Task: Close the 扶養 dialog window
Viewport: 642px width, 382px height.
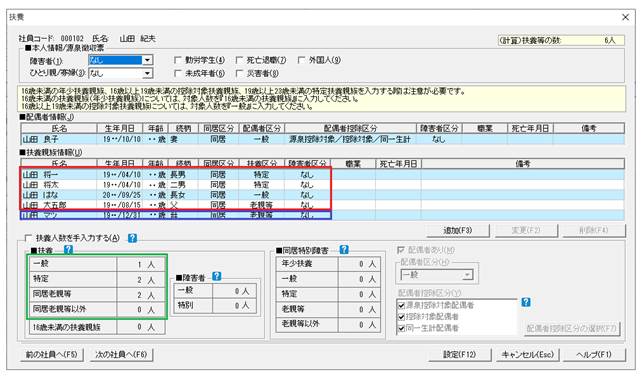Action: (x=626, y=17)
